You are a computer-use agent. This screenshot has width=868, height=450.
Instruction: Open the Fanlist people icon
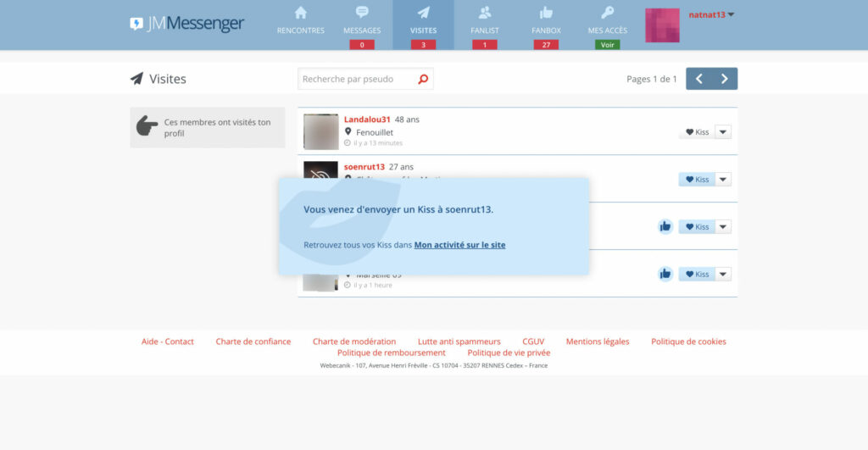tap(485, 12)
